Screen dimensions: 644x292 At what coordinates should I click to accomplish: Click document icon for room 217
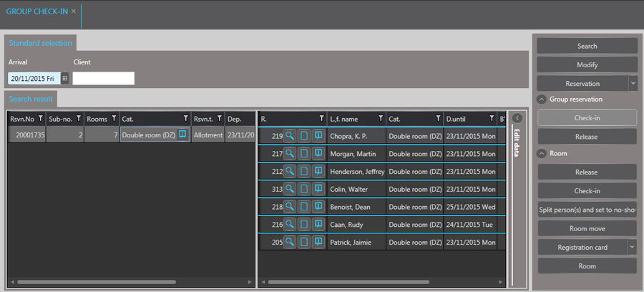(304, 152)
